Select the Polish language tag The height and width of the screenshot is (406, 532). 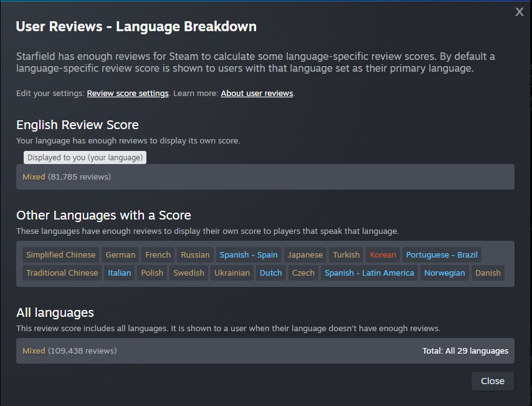point(152,273)
